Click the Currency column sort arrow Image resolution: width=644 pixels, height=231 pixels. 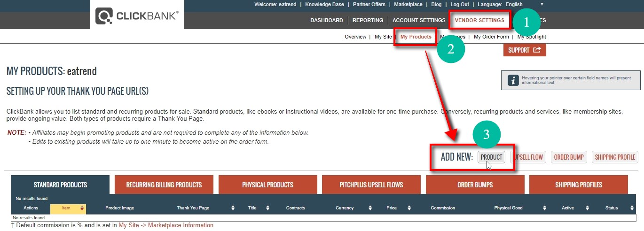coord(370,208)
